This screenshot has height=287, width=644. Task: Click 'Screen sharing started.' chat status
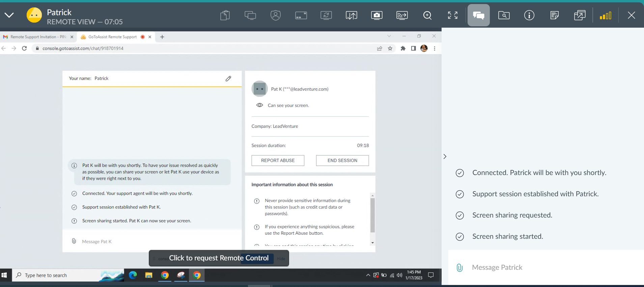pos(507,236)
